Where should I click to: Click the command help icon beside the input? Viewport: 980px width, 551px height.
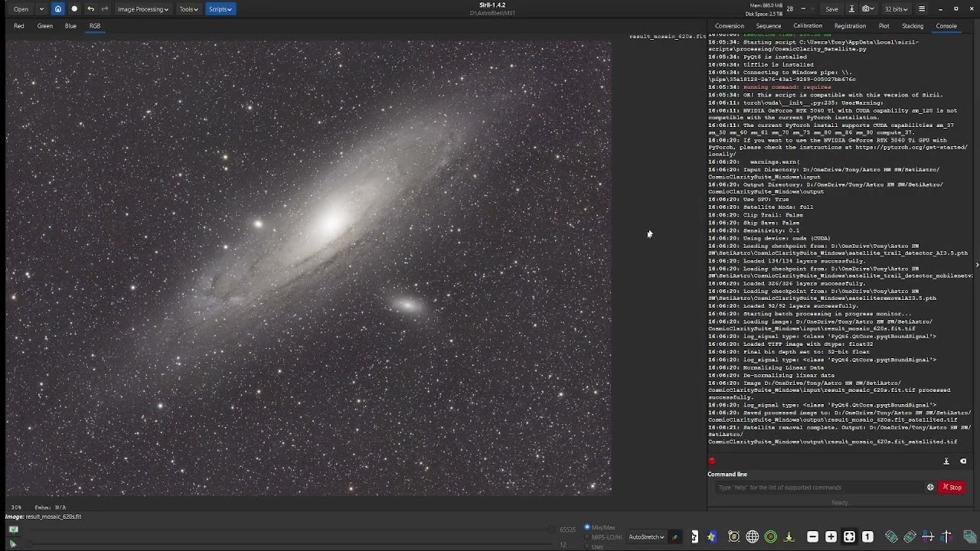[x=930, y=487]
